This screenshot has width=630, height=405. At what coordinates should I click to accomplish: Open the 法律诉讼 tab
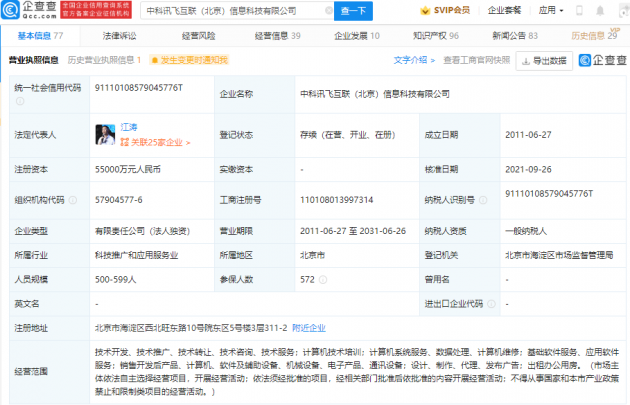pyautogui.click(x=119, y=36)
